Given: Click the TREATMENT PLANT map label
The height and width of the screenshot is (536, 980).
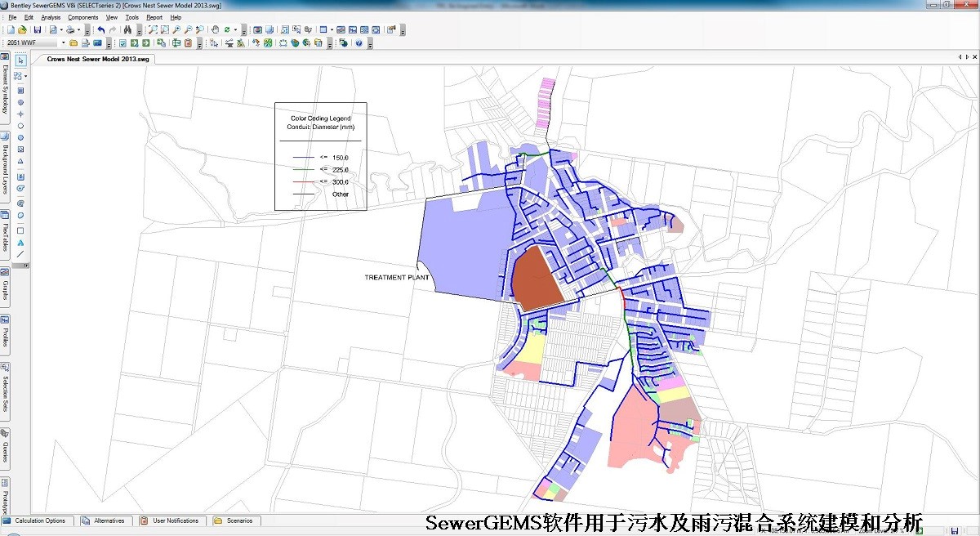Looking at the screenshot, I should pyautogui.click(x=397, y=278).
